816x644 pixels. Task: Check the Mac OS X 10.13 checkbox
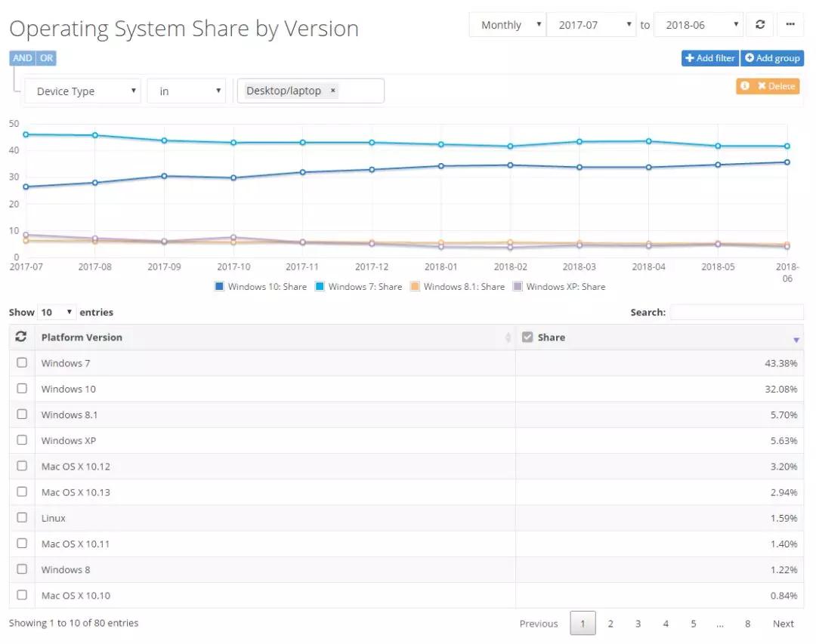[x=22, y=491]
